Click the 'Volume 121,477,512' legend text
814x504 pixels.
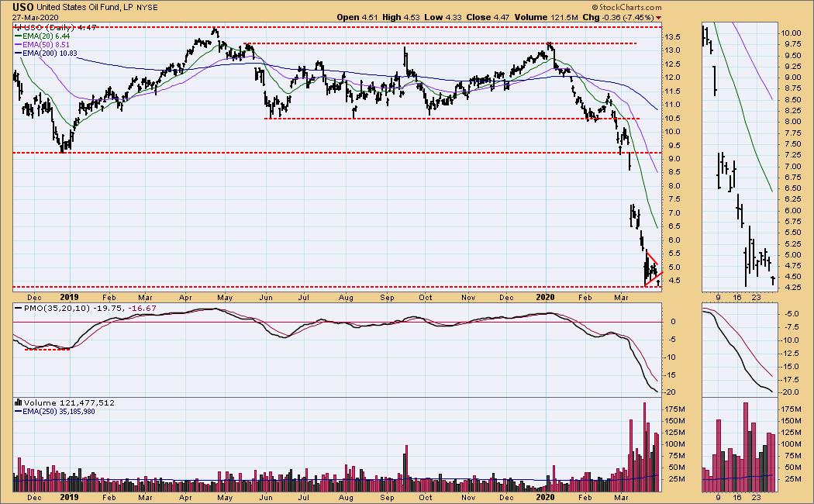point(69,402)
